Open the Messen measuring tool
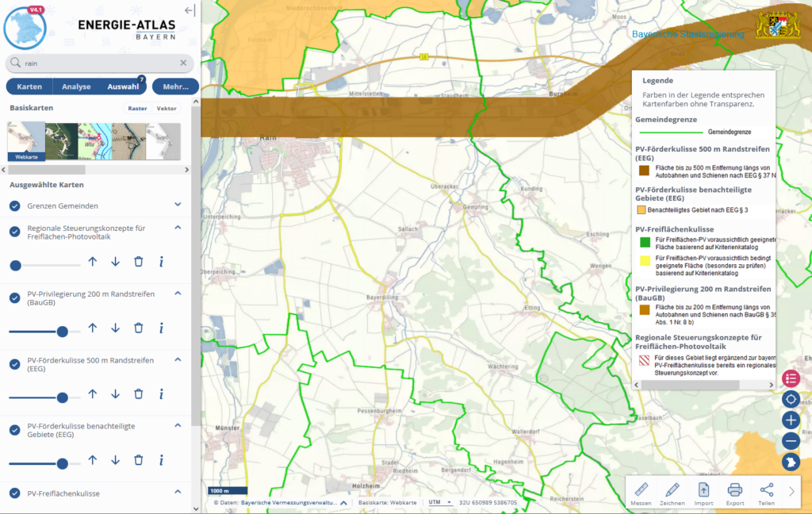This screenshot has height=514, width=812. [x=641, y=494]
